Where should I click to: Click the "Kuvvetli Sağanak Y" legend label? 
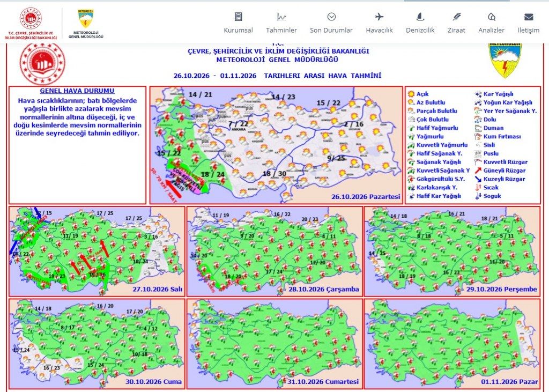(x=443, y=171)
